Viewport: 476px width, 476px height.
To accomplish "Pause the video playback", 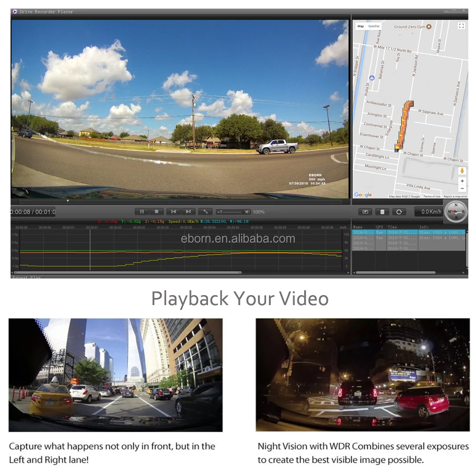I will (x=141, y=212).
